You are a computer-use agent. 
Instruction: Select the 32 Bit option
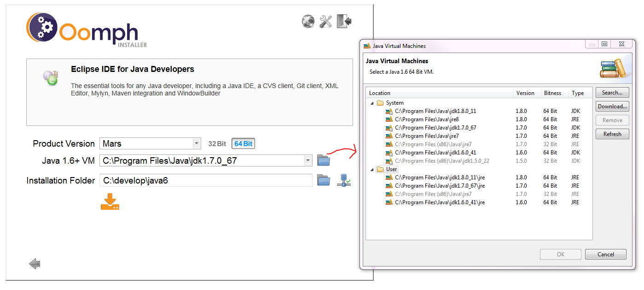click(x=217, y=143)
